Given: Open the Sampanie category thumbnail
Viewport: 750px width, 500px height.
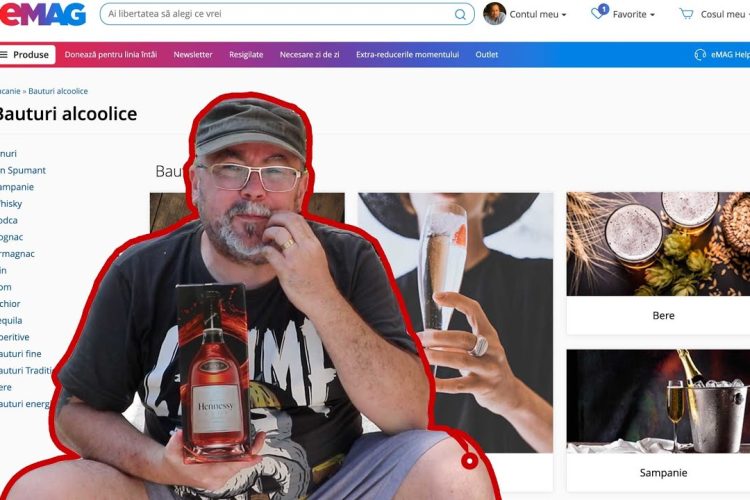Looking at the screenshot, I should 657,400.
